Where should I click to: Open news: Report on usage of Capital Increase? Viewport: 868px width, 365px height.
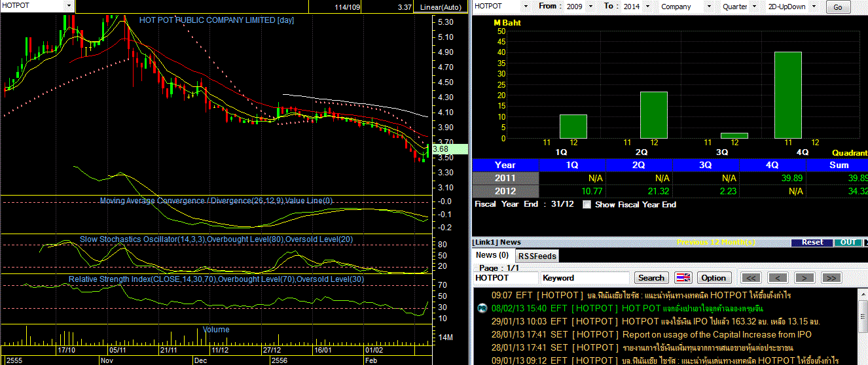pyautogui.click(x=716, y=334)
